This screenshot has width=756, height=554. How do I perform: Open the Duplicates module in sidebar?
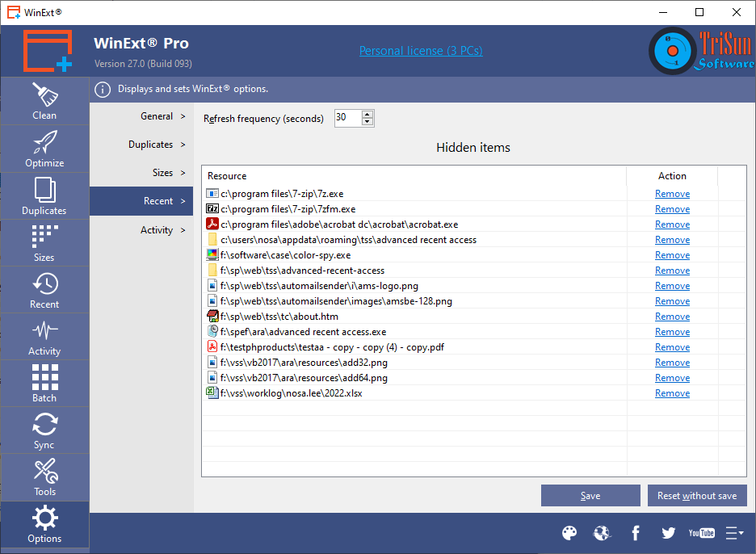point(44,196)
